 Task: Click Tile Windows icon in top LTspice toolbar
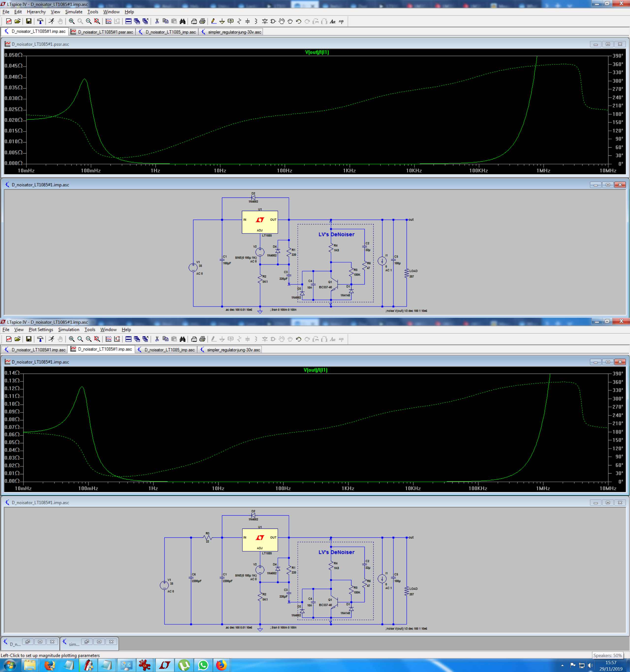tap(128, 21)
